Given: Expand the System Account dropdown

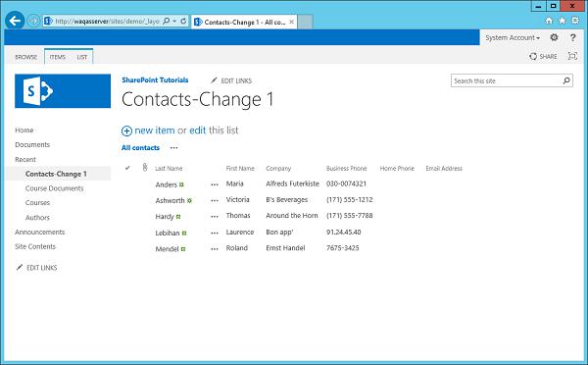Looking at the screenshot, I should (513, 38).
